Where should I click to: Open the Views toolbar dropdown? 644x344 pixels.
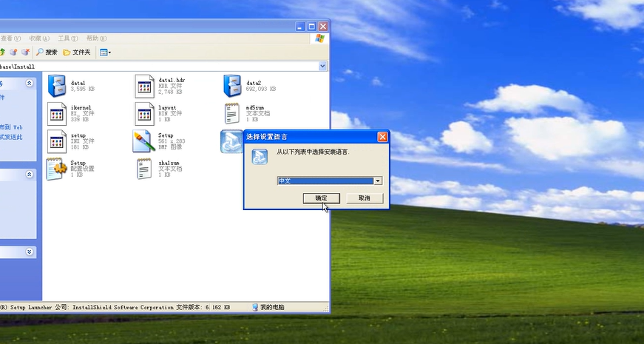[105, 53]
